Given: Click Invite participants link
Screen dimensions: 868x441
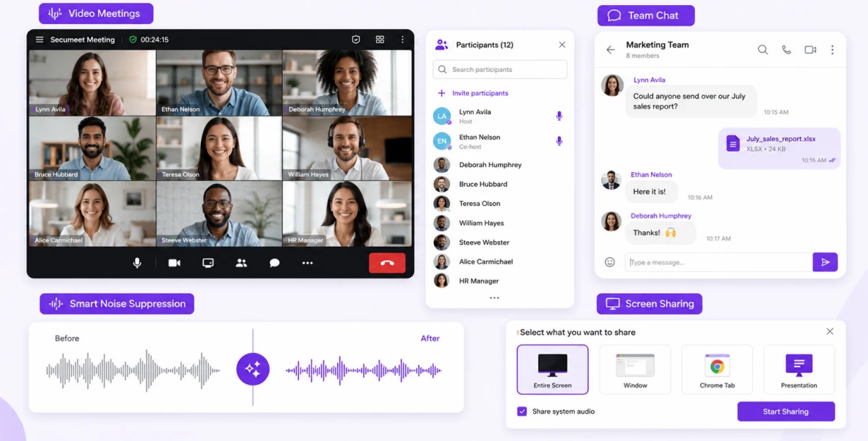Looking at the screenshot, I should (474, 94).
